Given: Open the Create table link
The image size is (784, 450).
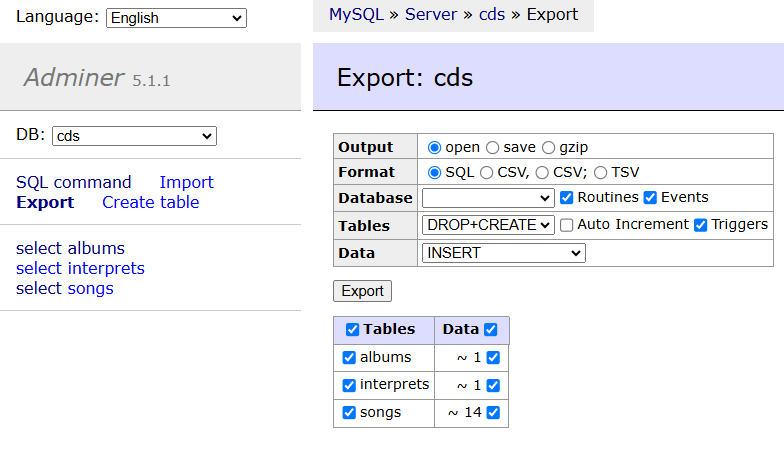Looking at the screenshot, I should (150, 202).
